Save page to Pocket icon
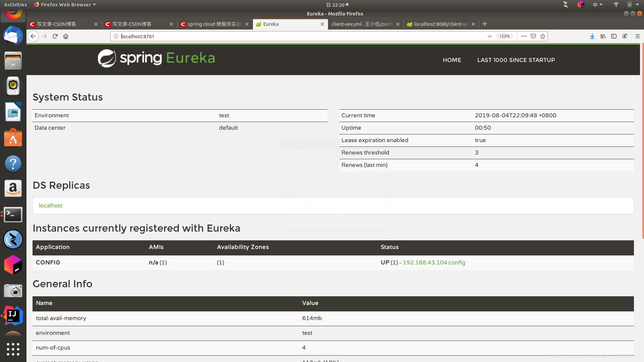This screenshot has height=362, width=644. (533, 36)
